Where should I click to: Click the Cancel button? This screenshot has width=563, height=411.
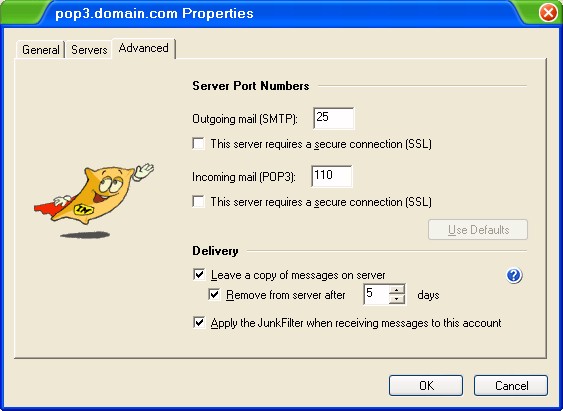point(511,386)
